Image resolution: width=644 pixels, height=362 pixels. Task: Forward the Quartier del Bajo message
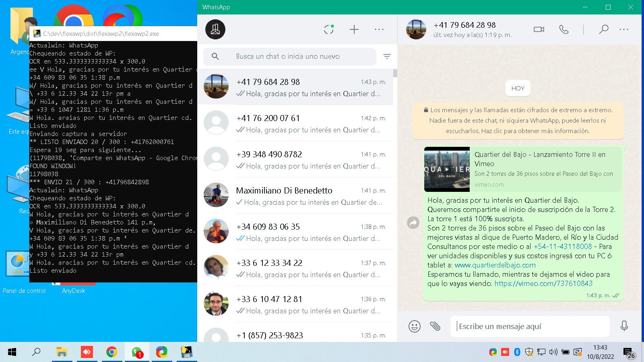pos(413,222)
